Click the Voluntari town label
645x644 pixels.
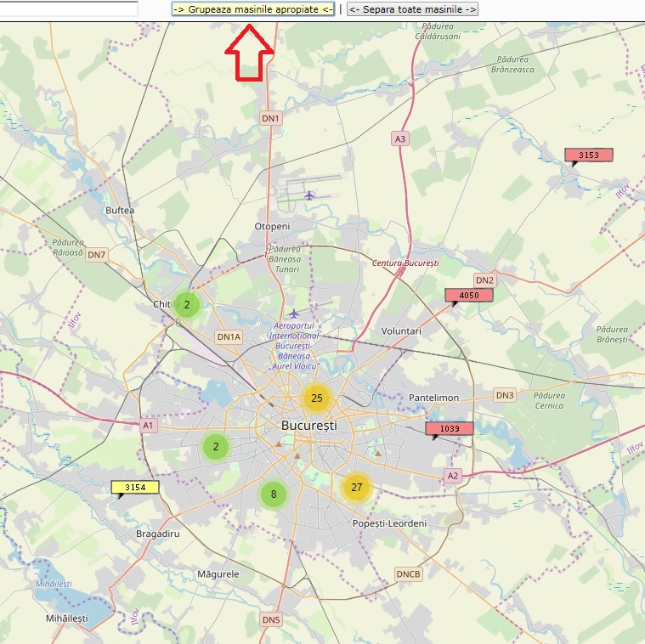pyautogui.click(x=402, y=330)
